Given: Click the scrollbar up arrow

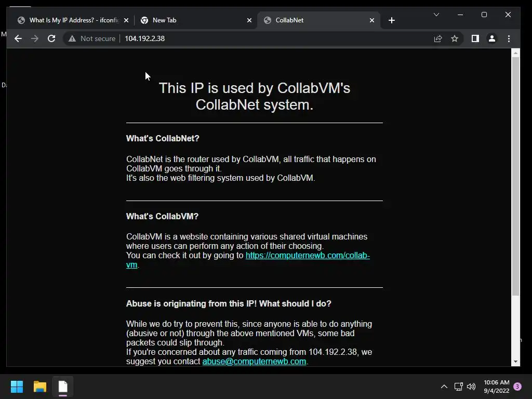Looking at the screenshot, I should (515, 53).
